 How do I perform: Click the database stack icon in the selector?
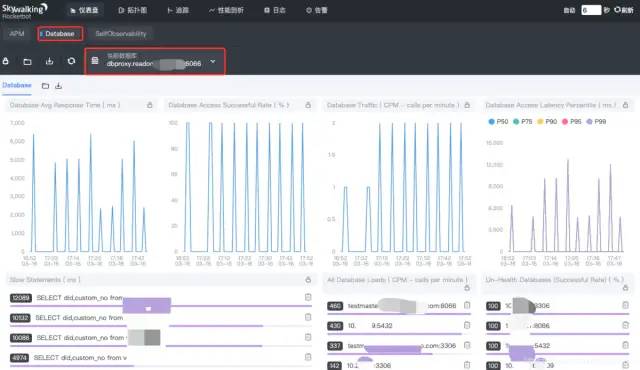pyautogui.click(x=95, y=61)
